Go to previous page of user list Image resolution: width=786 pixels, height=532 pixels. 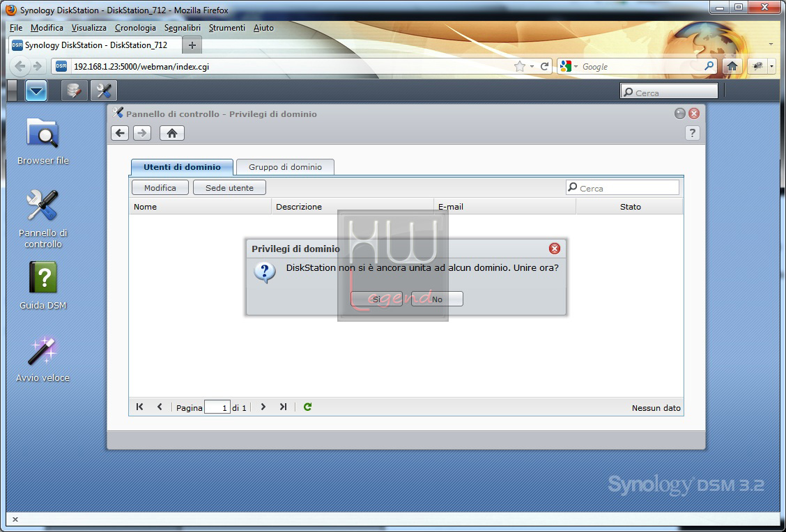point(160,407)
